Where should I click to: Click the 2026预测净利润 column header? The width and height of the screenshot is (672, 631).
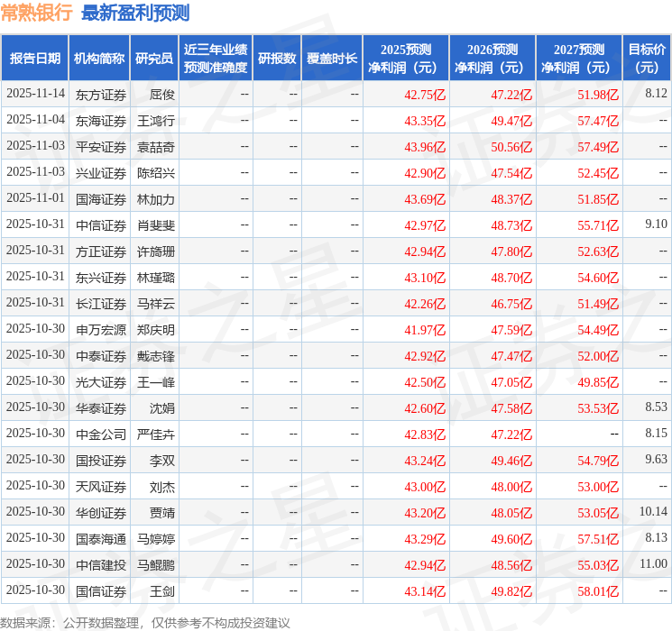coord(492,58)
